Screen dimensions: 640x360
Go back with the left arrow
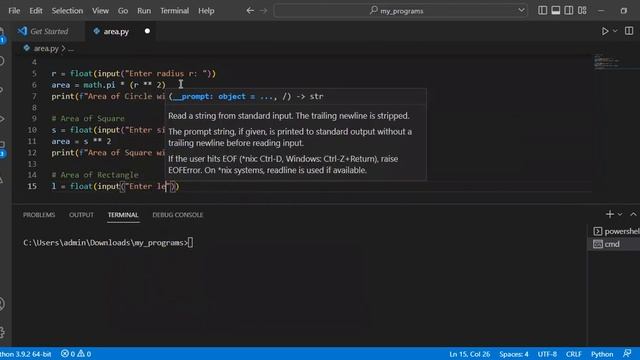click(250, 11)
